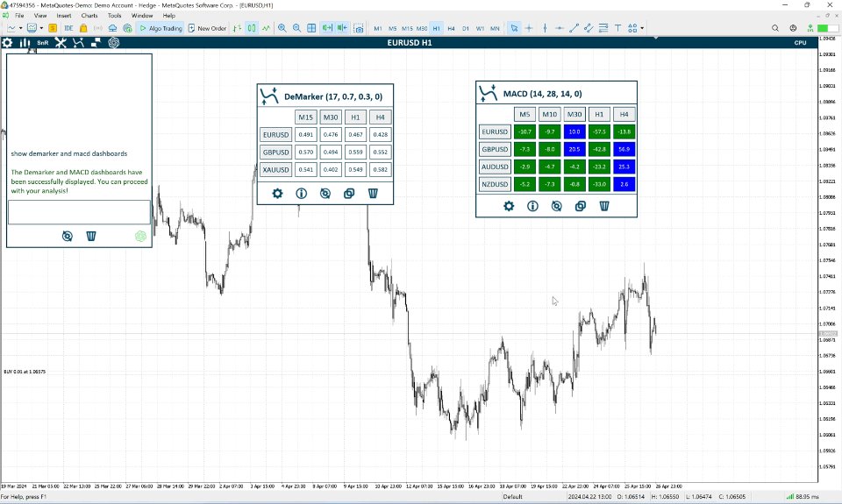Click the New Order button
The height and width of the screenshot is (504, 842).
click(207, 28)
